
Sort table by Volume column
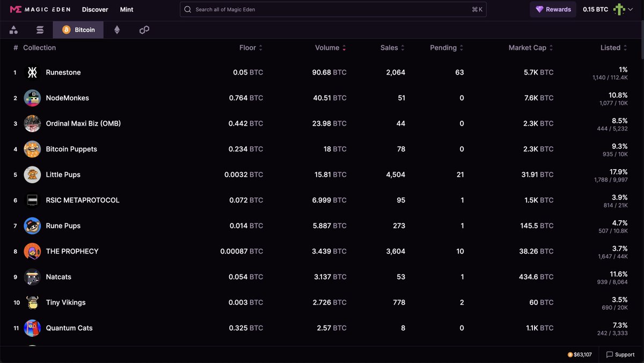click(330, 48)
